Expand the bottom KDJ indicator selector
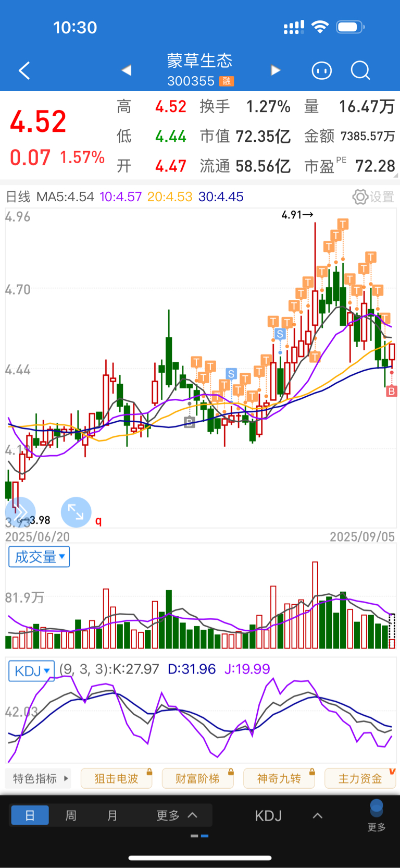This screenshot has width=400, height=868. coord(289,816)
